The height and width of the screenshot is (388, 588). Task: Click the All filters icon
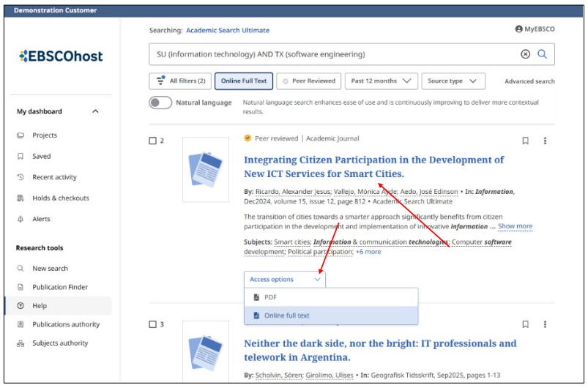(161, 80)
